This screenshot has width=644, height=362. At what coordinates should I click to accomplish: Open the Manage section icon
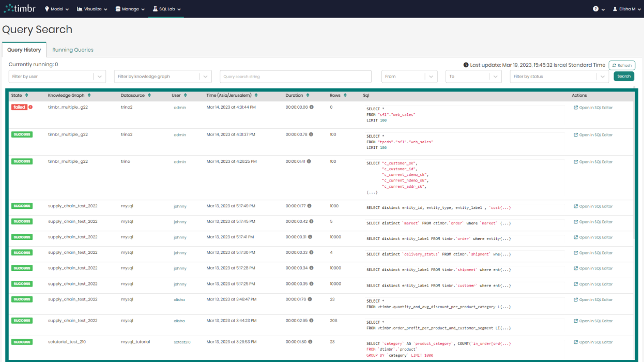pyautogui.click(x=118, y=9)
